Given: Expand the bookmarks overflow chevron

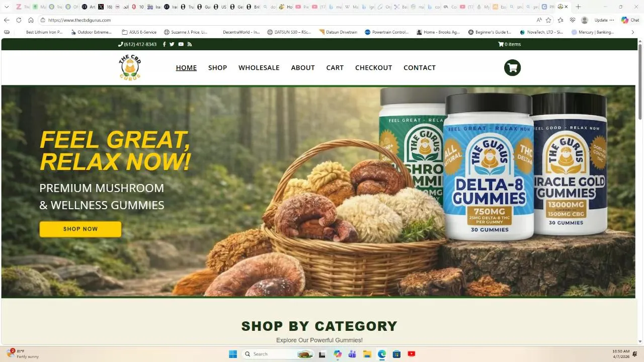Looking at the screenshot, I should 633,32.
